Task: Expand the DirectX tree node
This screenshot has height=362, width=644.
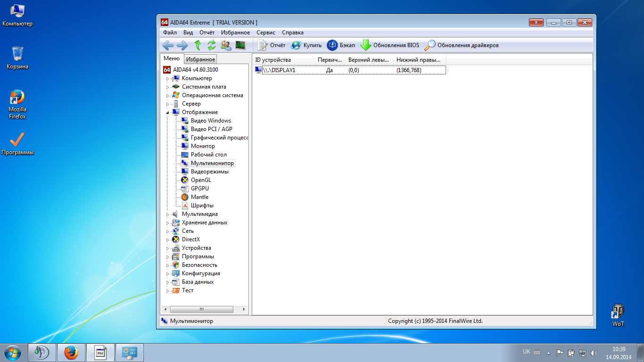Action: click(x=167, y=240)
